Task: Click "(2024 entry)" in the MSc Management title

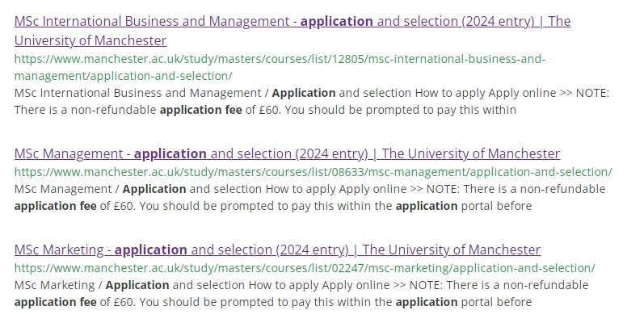Action: point(330,153)
